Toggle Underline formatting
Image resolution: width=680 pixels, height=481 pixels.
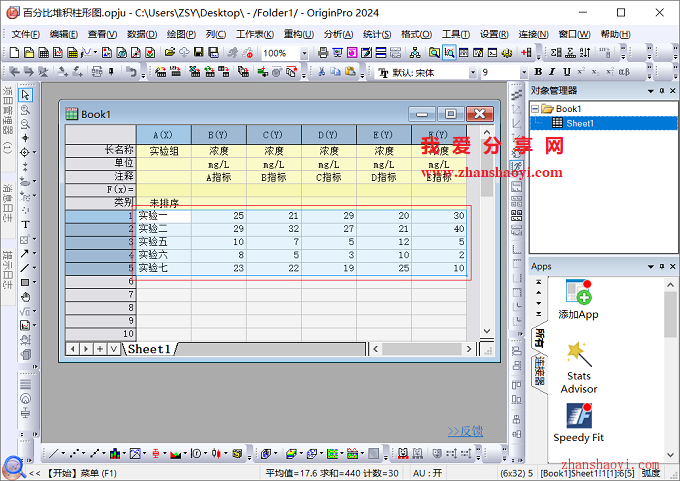[566, 72]
